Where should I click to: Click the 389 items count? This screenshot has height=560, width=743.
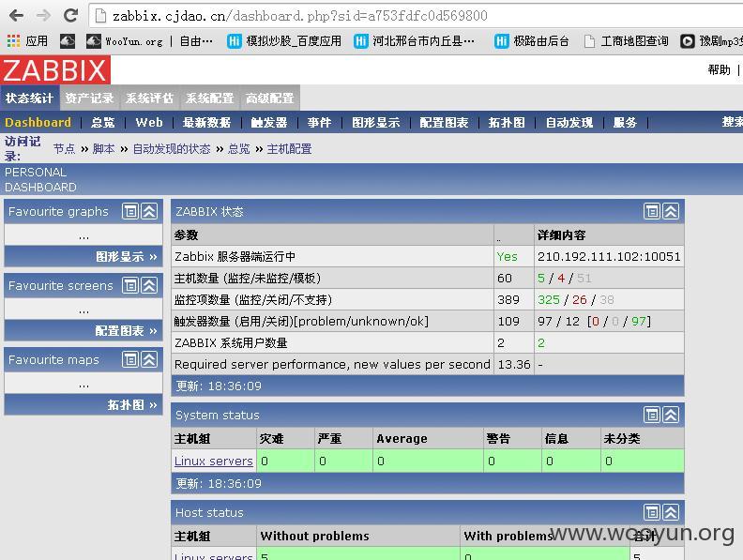tap(508, 299)
